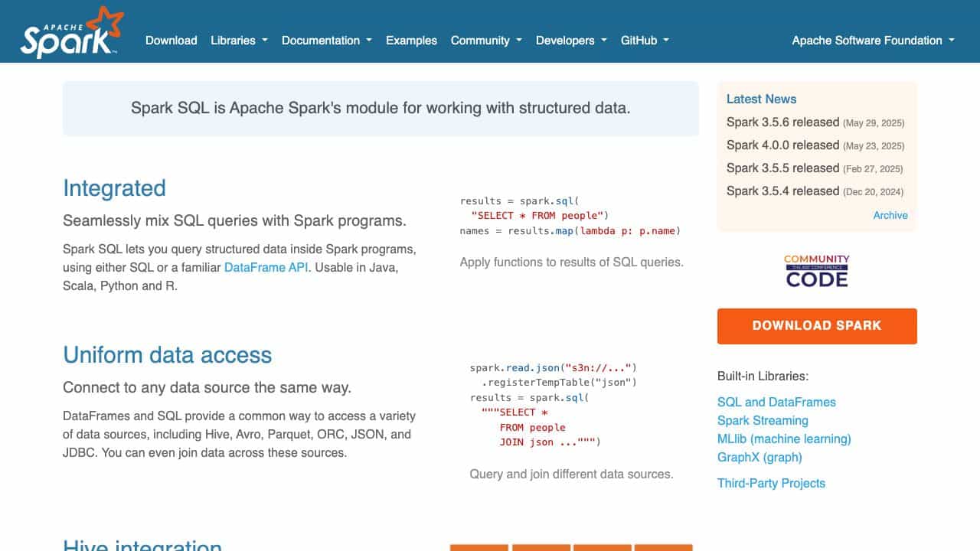Open the Examples nav item
Image resolution: width=980 pixels, height=551 pixels.
pyautogui.click(x=411, y=41)
